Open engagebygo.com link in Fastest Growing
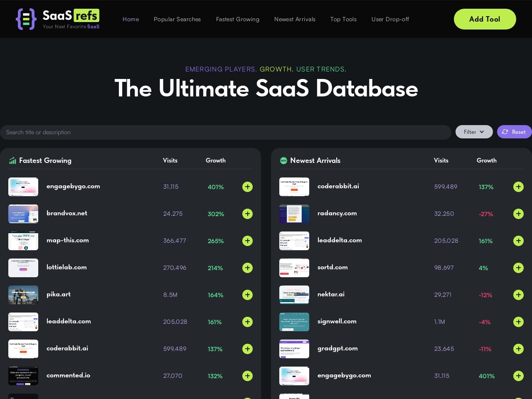This screenshot has width=532, height=399. (x=73, y=186)
